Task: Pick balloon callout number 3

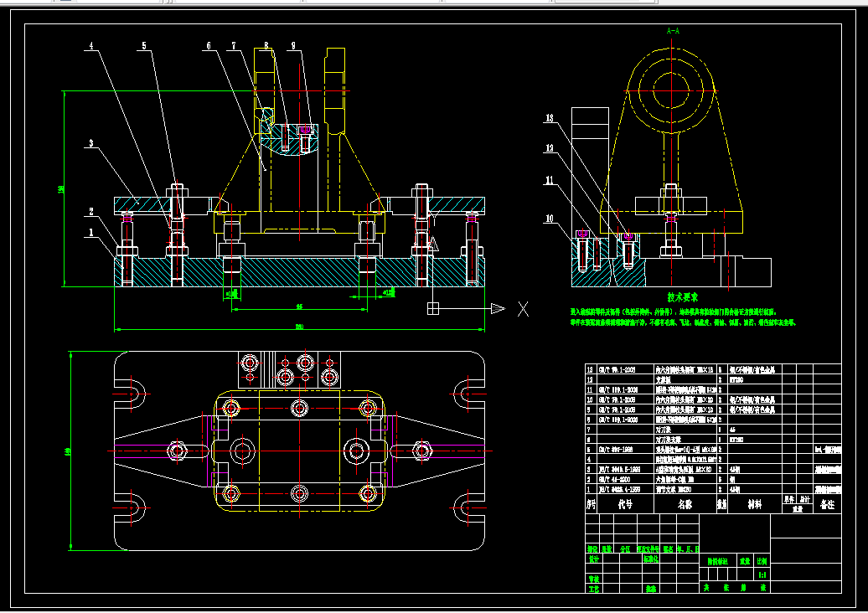Action: pos(91,143)
